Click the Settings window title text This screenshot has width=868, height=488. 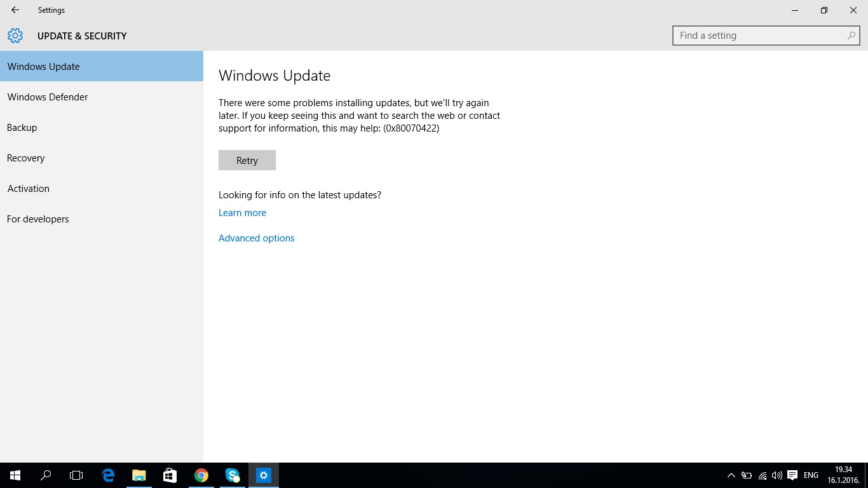51,10
